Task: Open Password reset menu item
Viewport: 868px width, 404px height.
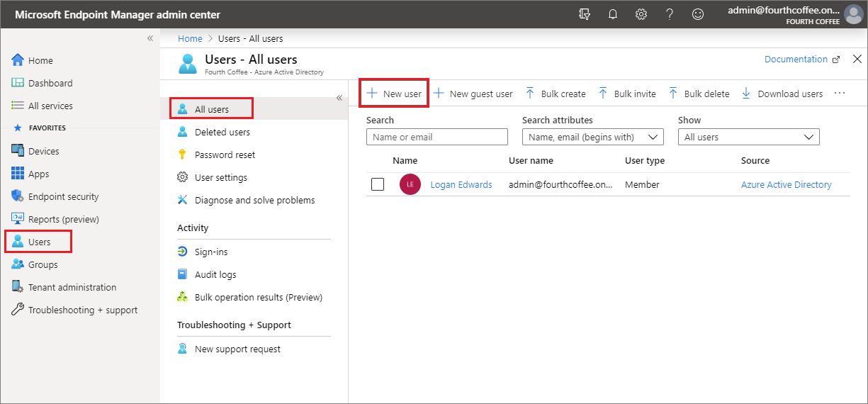Action: [225, 155]
